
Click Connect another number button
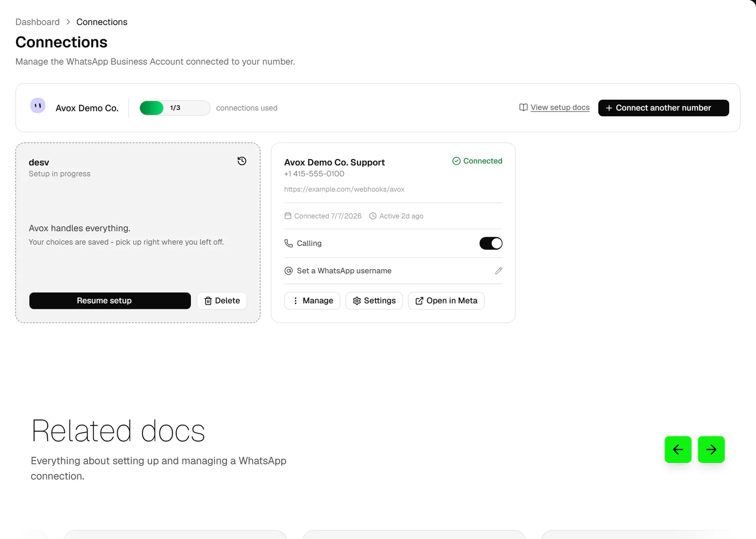[x=663, y=108]
